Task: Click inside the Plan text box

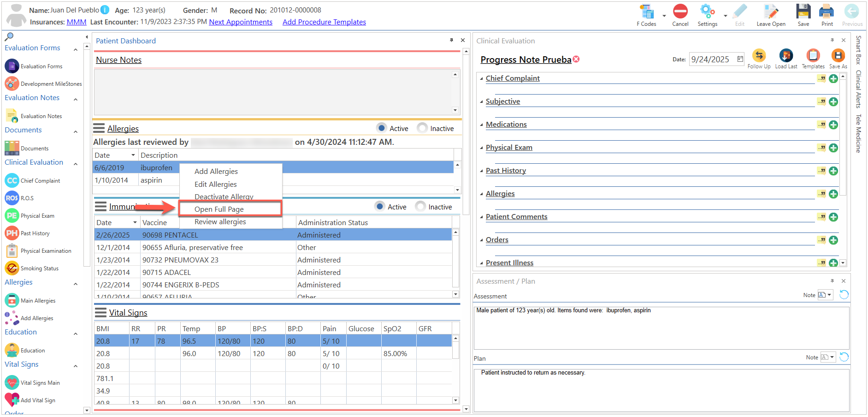Action: 661,390
